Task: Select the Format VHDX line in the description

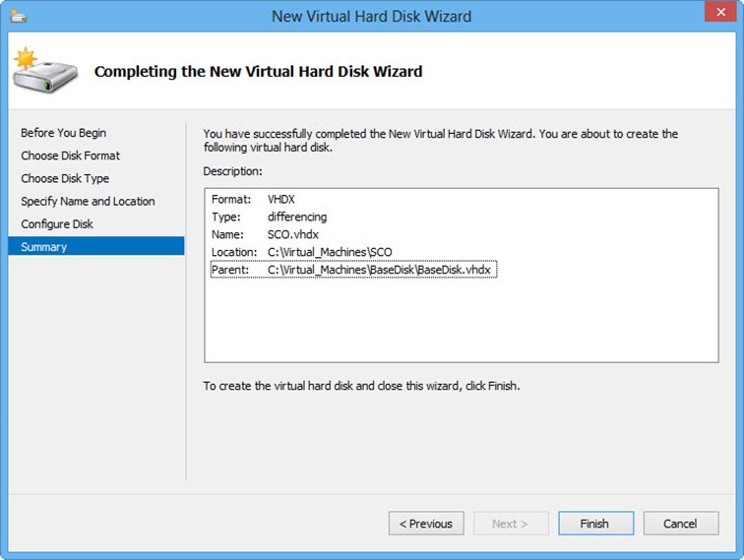Action: (x=253, y=199)
